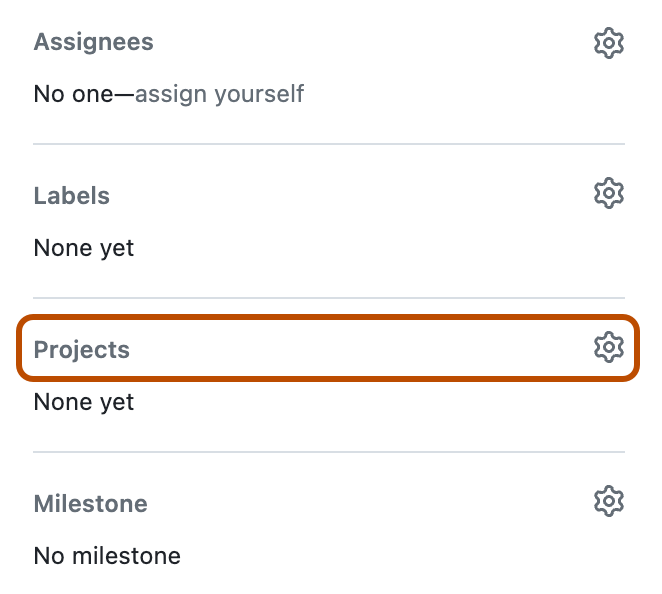Viewport: 662px width, 594px height.
Task: Click the Labels gear icon
Action: click(608, 194)
